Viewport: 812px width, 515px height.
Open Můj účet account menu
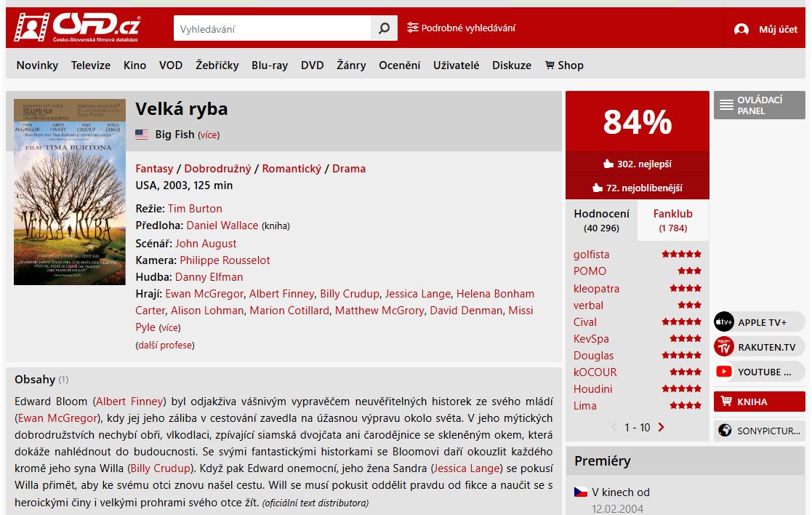tap(765, 30)
